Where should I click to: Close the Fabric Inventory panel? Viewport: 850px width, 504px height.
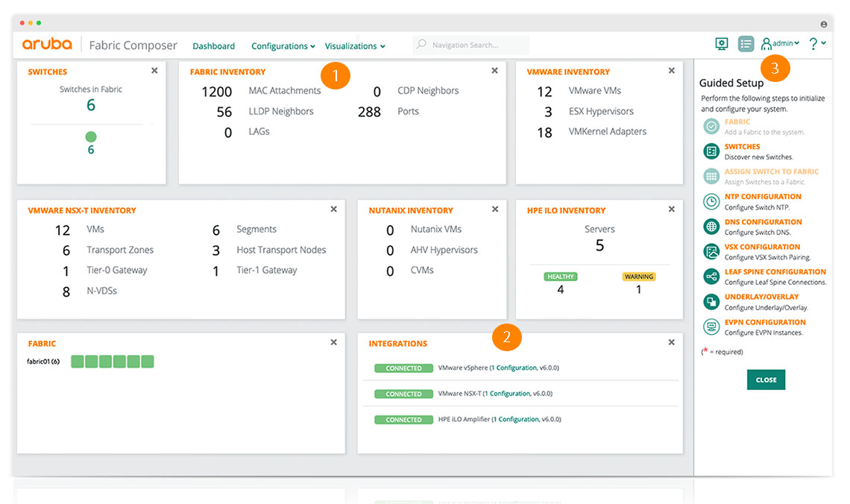point(494,70)
